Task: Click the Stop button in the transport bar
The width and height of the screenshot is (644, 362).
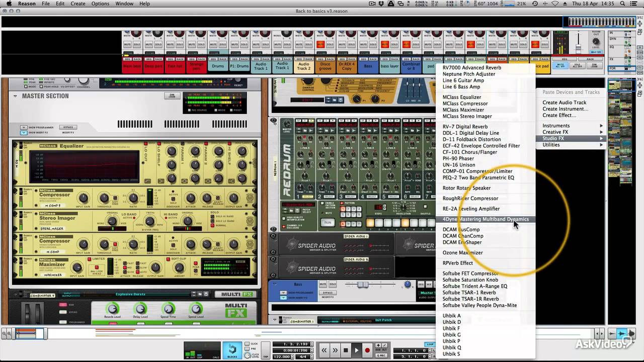Action: 346,350
